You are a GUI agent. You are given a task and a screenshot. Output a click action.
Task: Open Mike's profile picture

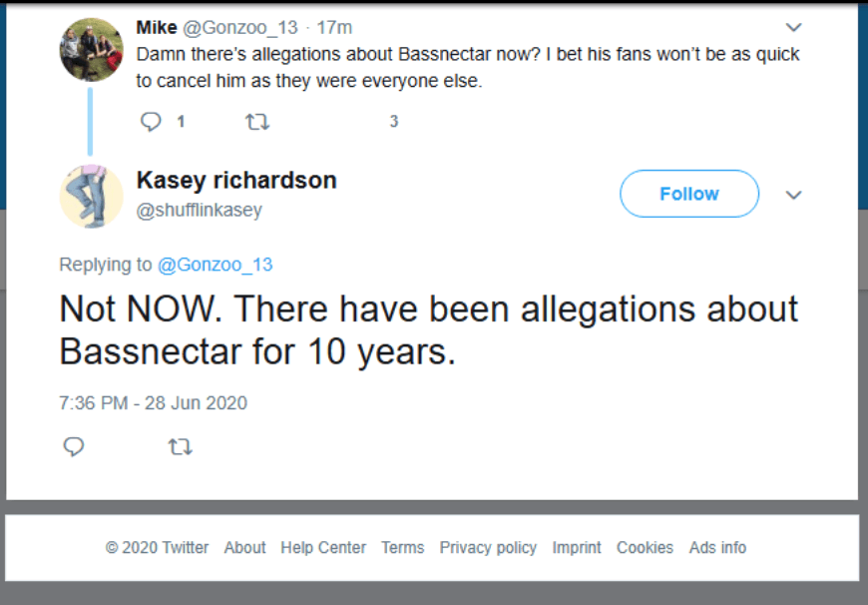(91, 50)
